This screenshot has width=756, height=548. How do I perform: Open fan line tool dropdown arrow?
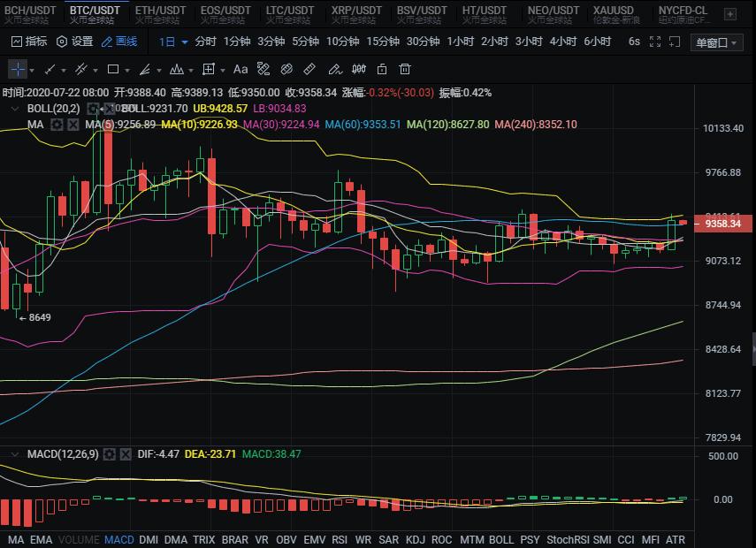(159, 71)
